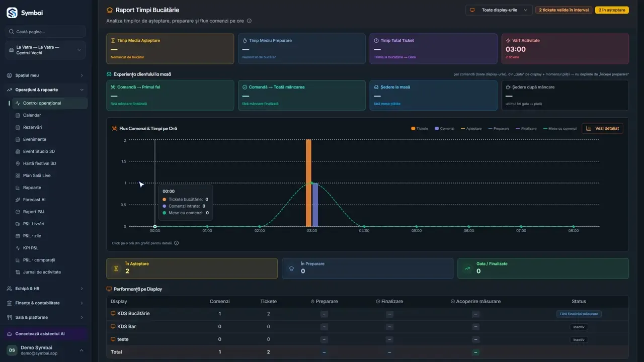Viewport: 644px width, 362px height.
Task: Click the Calendar icon in sidebar
Action: coord(18,115)
